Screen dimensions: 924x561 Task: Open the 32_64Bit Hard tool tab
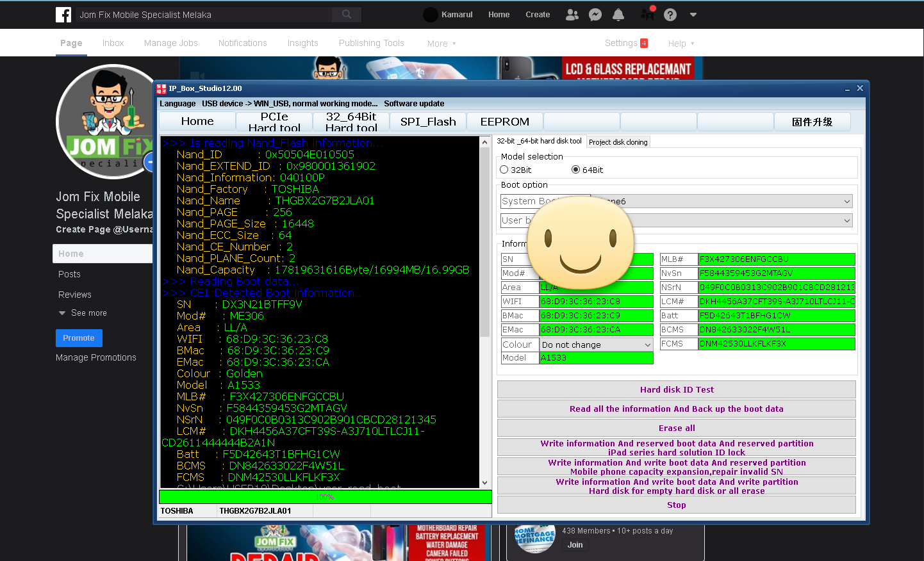(351, 122)
